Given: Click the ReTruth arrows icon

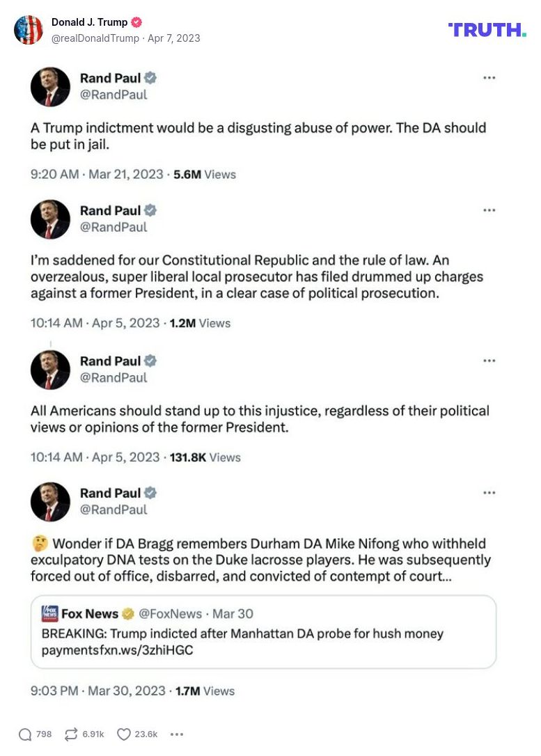Looking at the screenshot, I should [70, 734].
